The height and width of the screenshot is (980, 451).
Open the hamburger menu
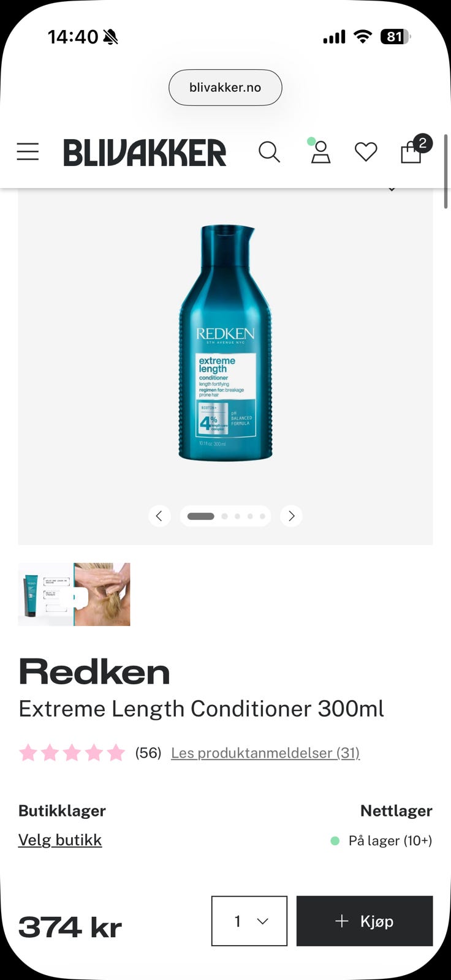click(x=28, y=151)
